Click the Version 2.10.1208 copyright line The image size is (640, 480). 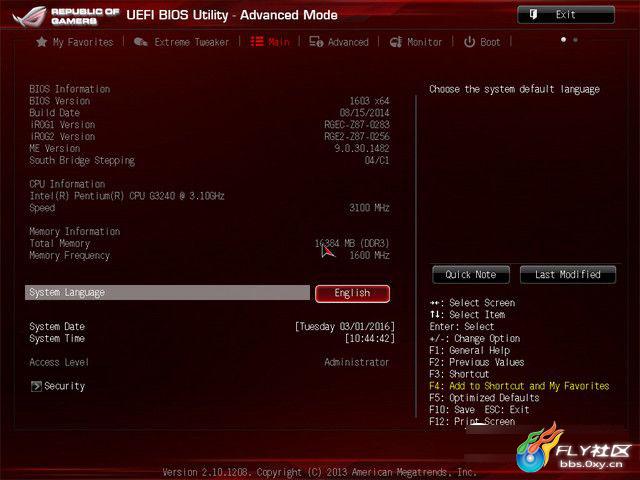click(319, 472)
